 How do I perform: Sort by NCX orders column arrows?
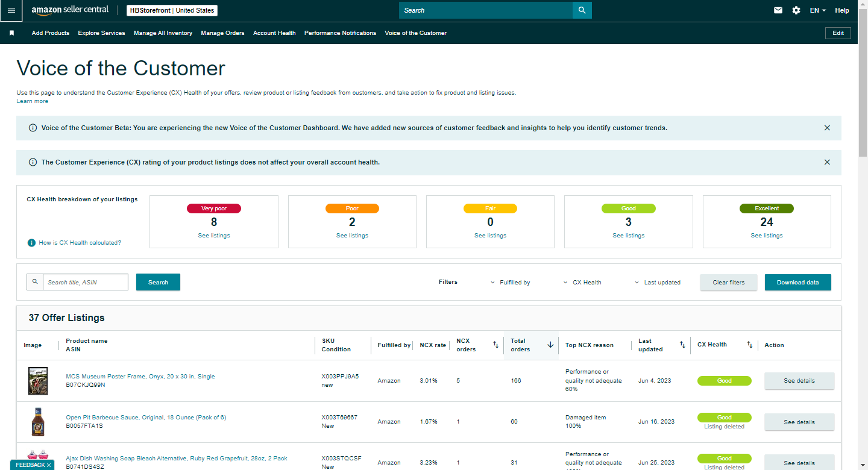click(x=495, y=345)
